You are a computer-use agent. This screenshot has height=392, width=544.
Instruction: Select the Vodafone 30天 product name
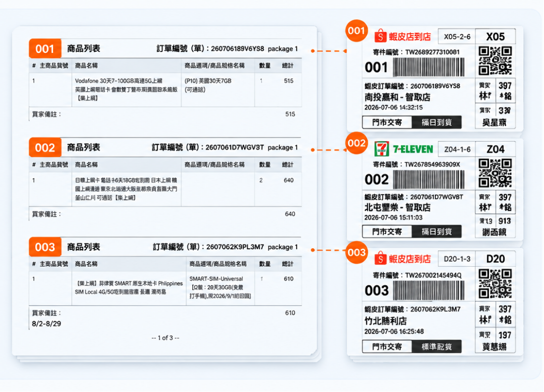tap(126, 89)
